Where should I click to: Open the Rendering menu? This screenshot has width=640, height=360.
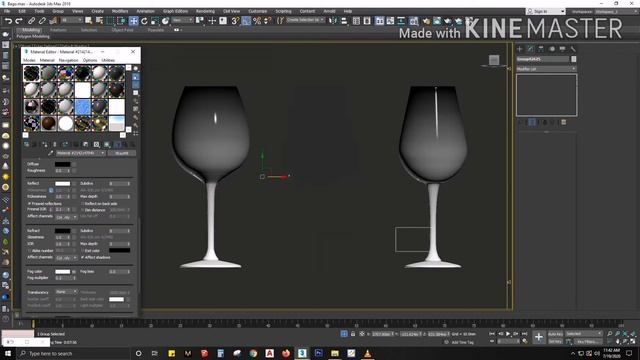205,11
